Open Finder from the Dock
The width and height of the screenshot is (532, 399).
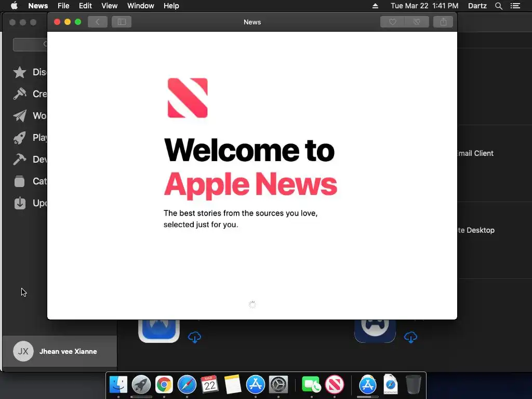pyautogui.click(x=118, y=385)
